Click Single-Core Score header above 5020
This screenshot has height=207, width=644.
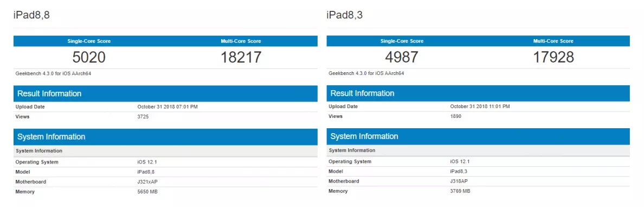point(89,41)
